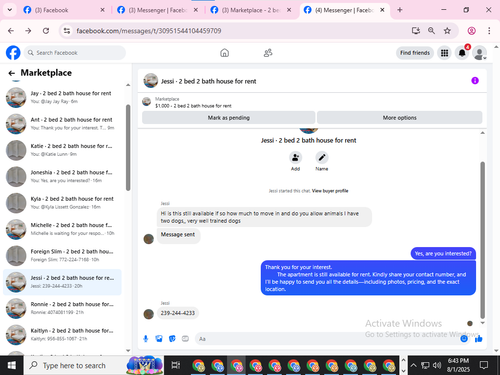500x375 pixels.
Task: Click More options button
Action: (x=400, y=118)
